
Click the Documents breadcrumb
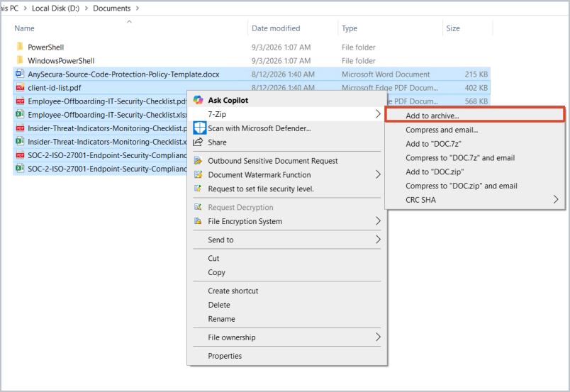tap(111, 9)
